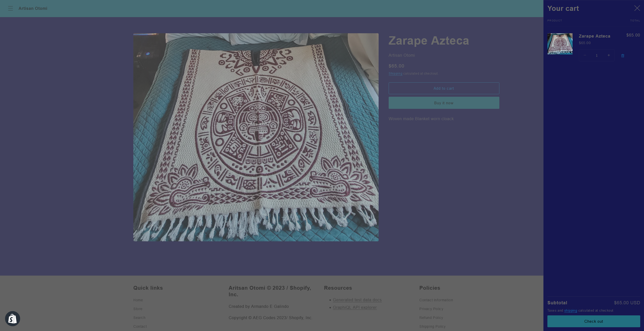The image size is (644, 331).
Task: Select Store in Quick links
Action: [x=138, y=309]
